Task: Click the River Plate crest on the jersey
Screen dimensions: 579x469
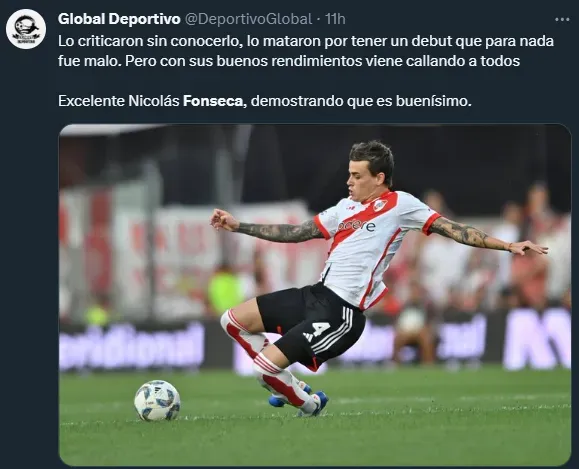Action: click(x=380, y=205)
